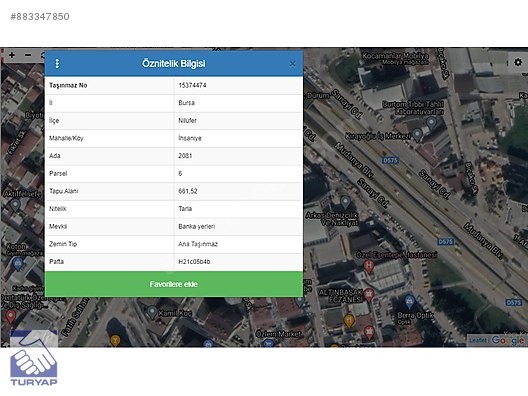Open the three-dot menu in Öznitelik Bilgisi header

[57, 63]
